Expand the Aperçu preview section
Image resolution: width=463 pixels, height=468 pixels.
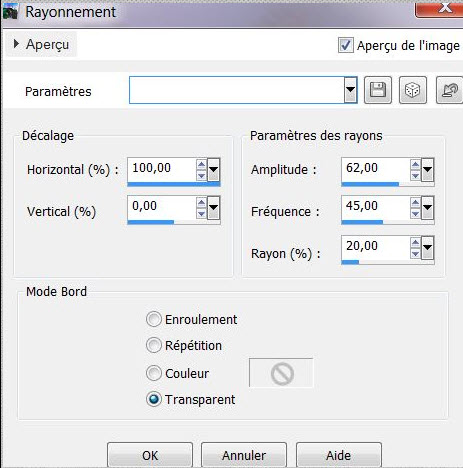pos(41,44)
